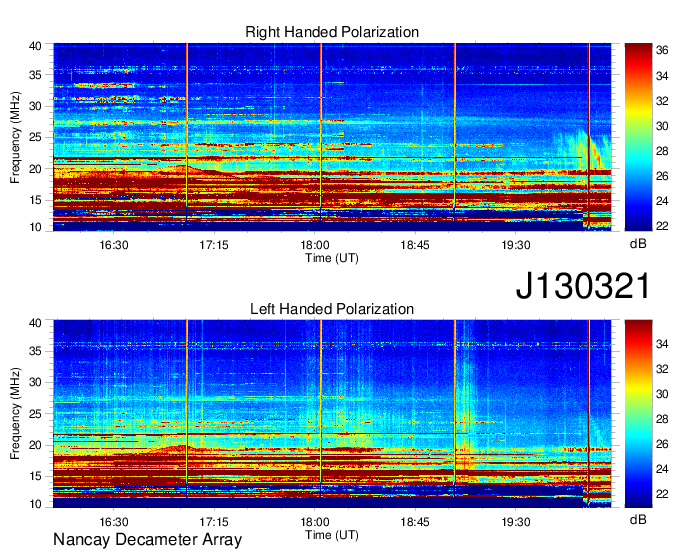Click the 'dB' unit under the lower color bar
The height and width of the screenshot is (552, 680).
[x=638, y=519]
